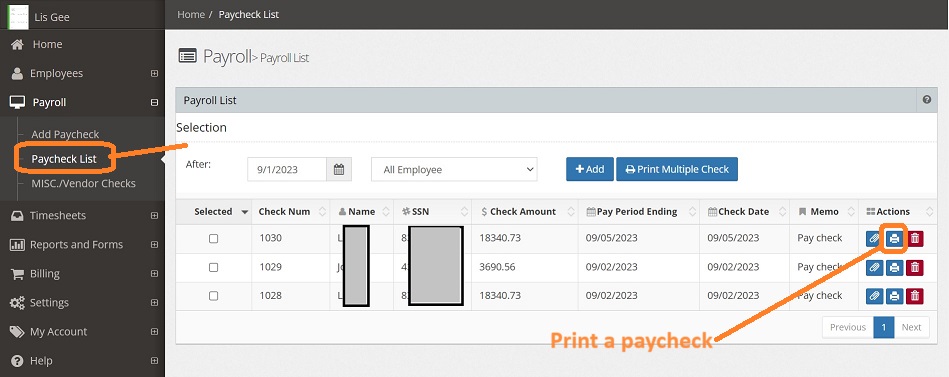
Task: Expand the Employees menu
Action: tap(154, 73)
